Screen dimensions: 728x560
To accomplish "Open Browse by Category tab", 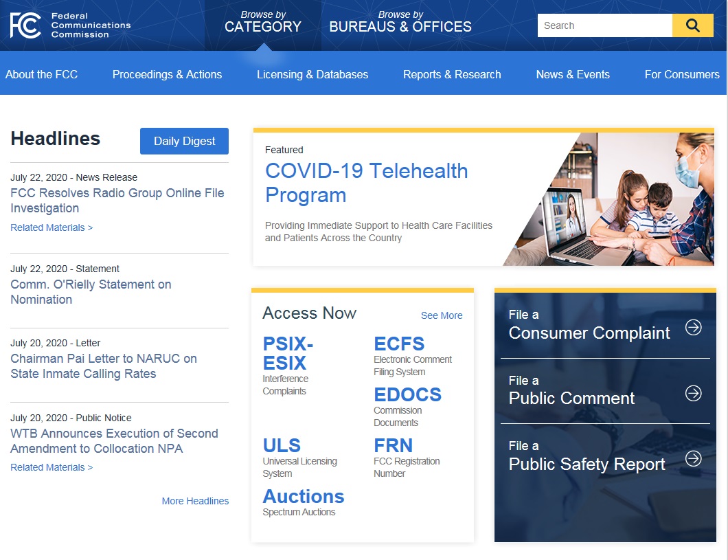I will 263,22.
